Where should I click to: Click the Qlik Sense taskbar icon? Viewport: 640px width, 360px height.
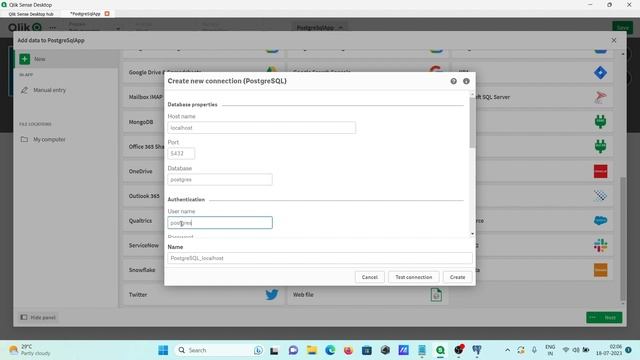(440, 350)
